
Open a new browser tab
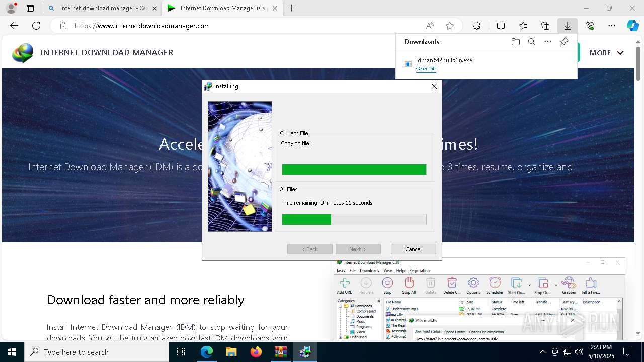[292, 8]
